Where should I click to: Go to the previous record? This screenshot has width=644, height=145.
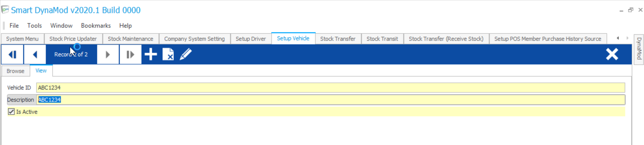pos(35,54)
